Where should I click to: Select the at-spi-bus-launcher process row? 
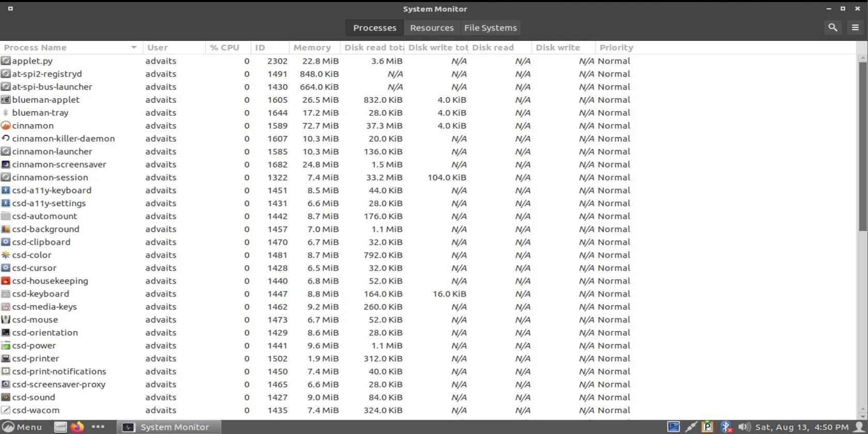coord(428,87)
